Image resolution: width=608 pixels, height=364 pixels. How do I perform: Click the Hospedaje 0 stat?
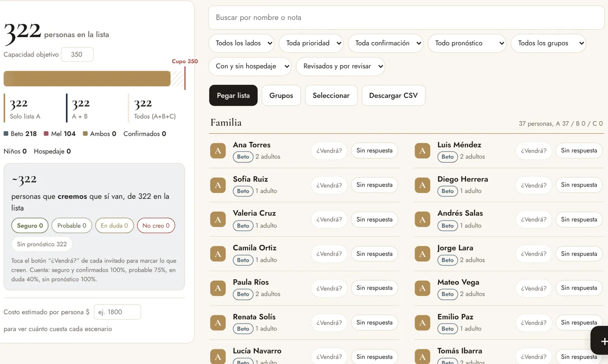52,151
